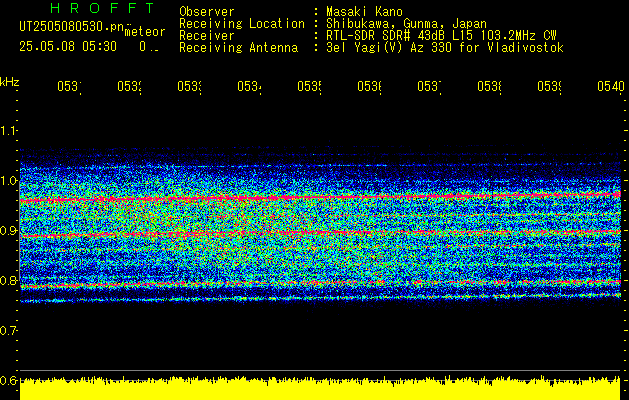This screenshot has height=400, width=629.
Task: Click the 0534 time marker
Action: pos(249,87)
